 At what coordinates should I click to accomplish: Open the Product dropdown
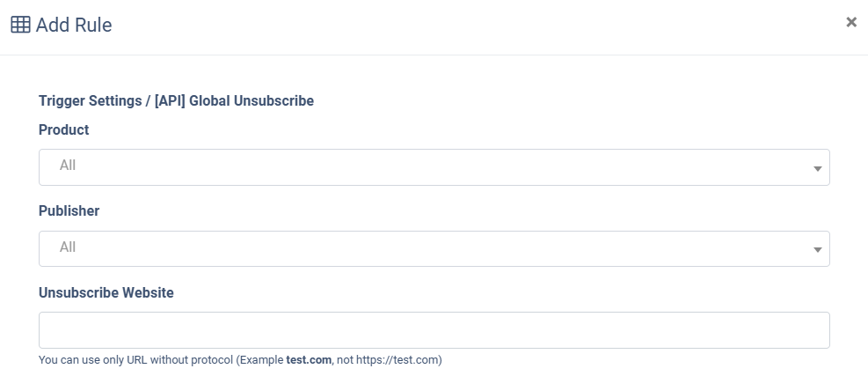coord(434,167)
